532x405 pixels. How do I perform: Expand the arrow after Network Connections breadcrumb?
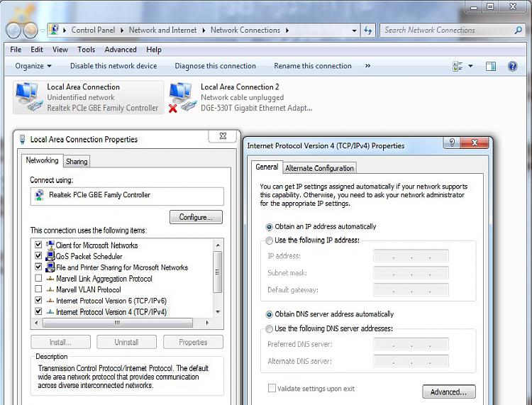pyautogui.click(x=287, y=30)
